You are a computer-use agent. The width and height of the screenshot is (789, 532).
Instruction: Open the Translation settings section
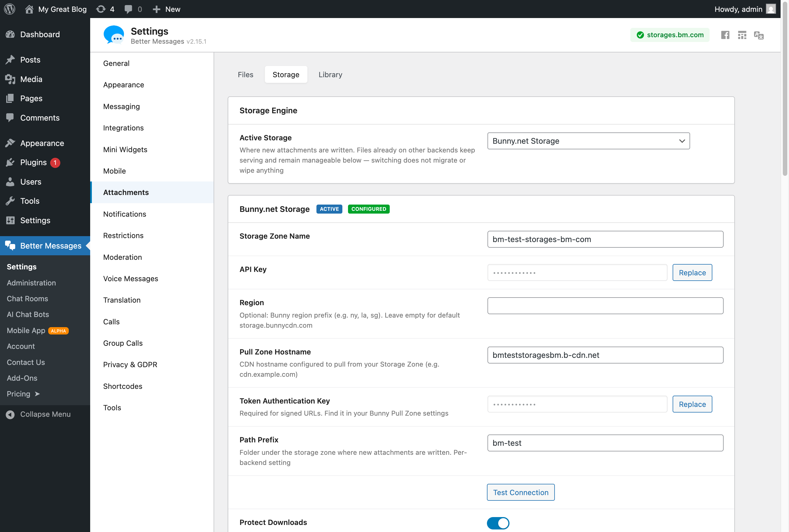tap(152, 300)
